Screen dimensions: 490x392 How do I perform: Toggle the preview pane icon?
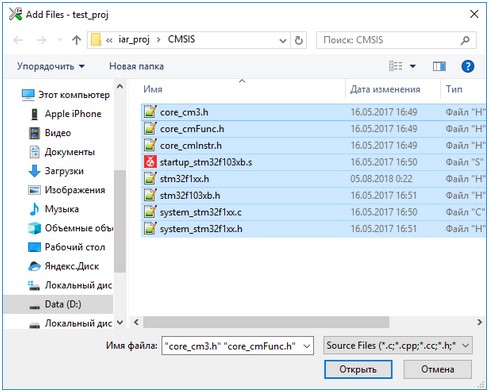coord(439,66)
